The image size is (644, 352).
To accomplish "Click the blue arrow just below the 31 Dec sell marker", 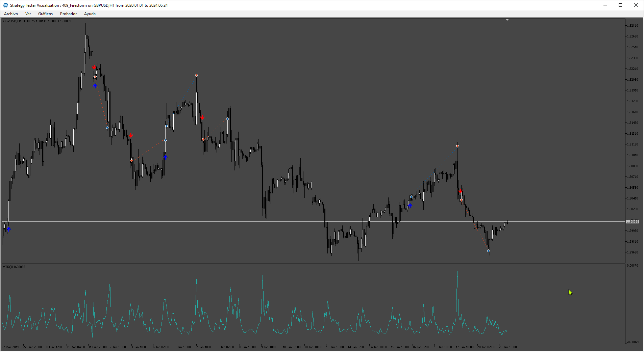I will (x=95, y=86).
